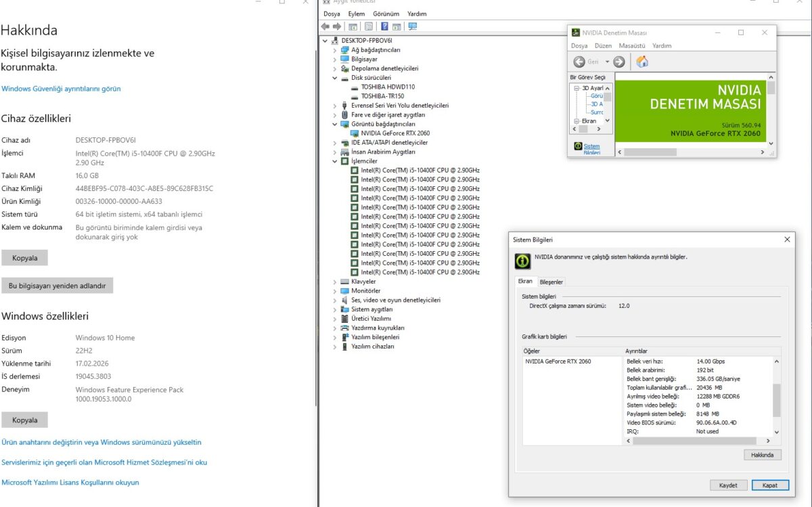Expand Ses, video ve oyun denetleyicileri node
The image size is (812, 507).
tap(334, 300)
